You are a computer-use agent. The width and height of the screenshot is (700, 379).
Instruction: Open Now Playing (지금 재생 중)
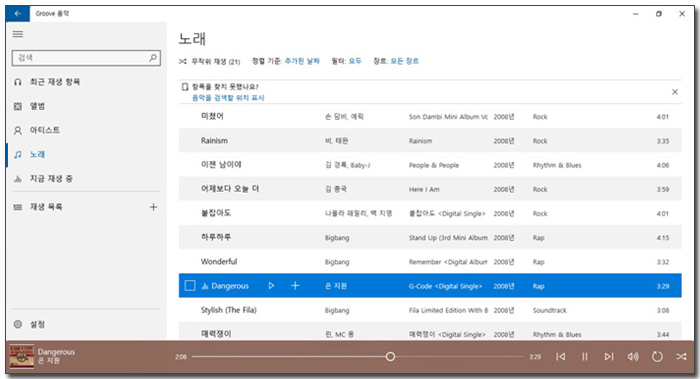click(x=50, y=179)
